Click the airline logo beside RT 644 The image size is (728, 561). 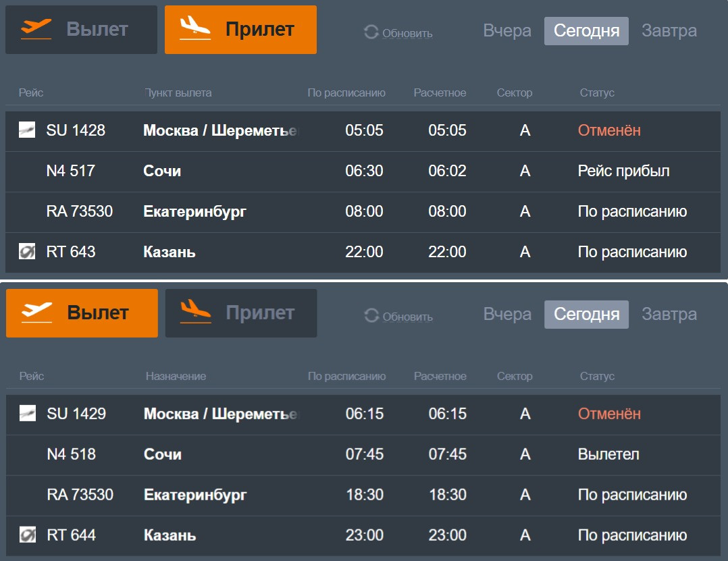[x=28, y=535]
